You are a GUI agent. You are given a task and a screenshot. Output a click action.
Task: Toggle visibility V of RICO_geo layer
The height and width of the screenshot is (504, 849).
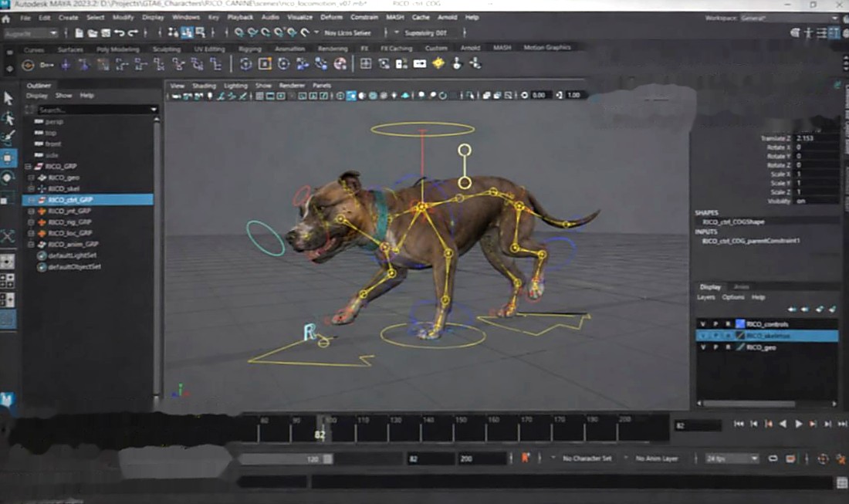703,347
